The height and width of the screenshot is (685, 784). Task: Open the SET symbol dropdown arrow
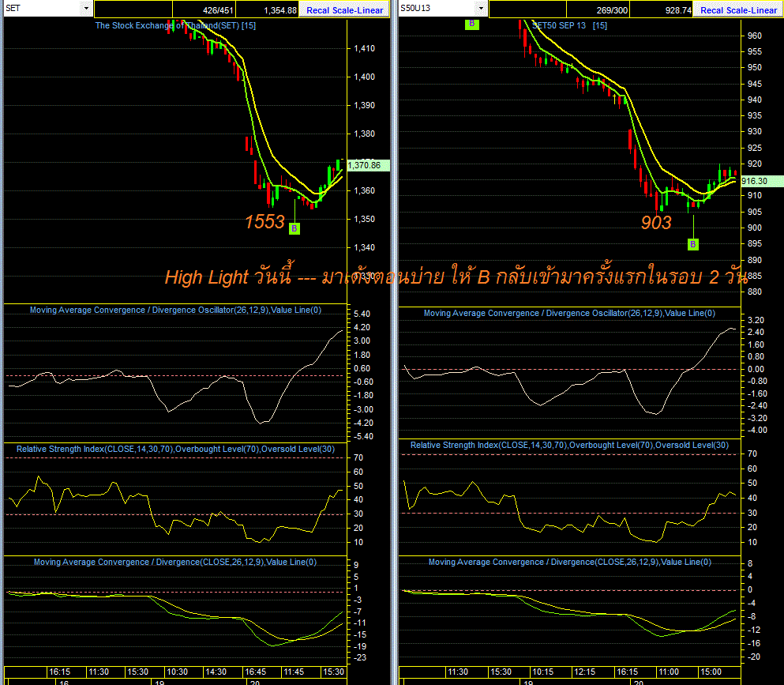click(x=86, y=9)
